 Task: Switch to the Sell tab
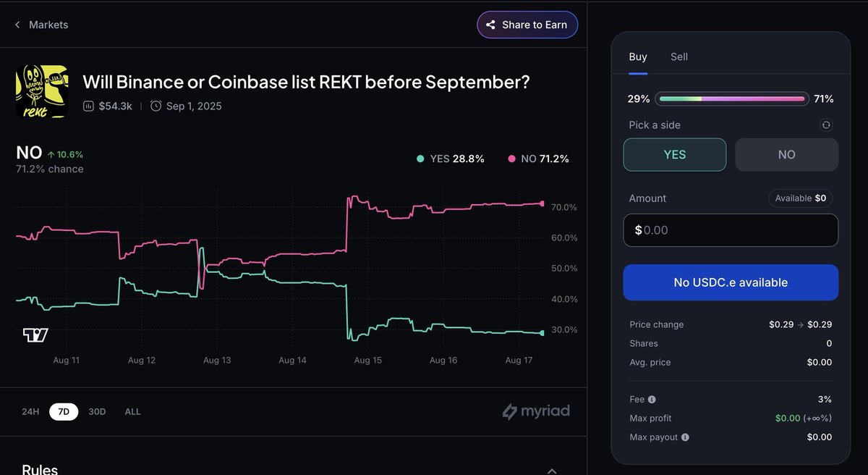[679, 56]
